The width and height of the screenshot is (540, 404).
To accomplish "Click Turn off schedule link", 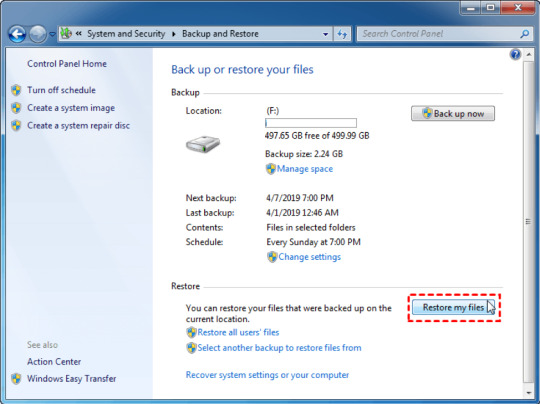I will [x=61, y=90].
